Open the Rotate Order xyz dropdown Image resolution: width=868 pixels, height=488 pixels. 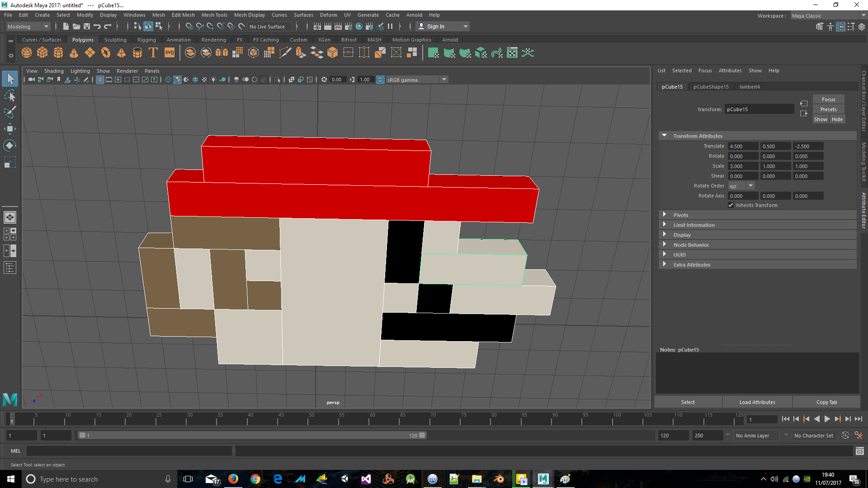[741, 186]
